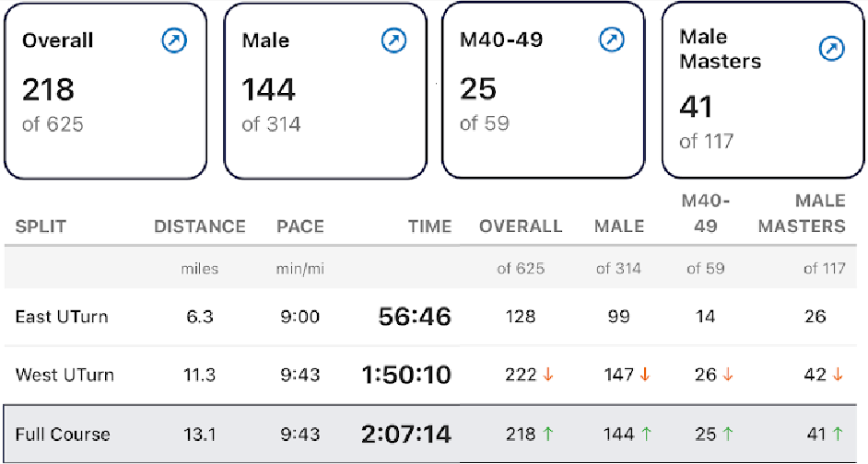Click the SPLIT column header
The height and width of the screenshot is (464, 868).
pos(41,226)
